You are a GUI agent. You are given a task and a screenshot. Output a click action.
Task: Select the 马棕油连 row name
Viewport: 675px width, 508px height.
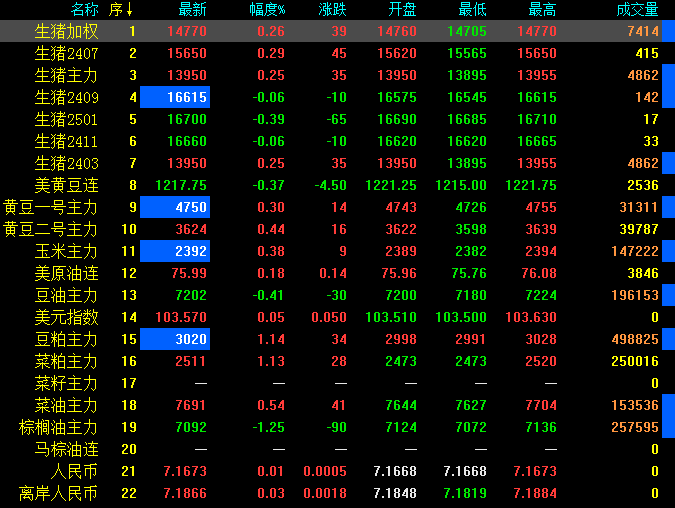pyautogui.click(x=66, y=449)
